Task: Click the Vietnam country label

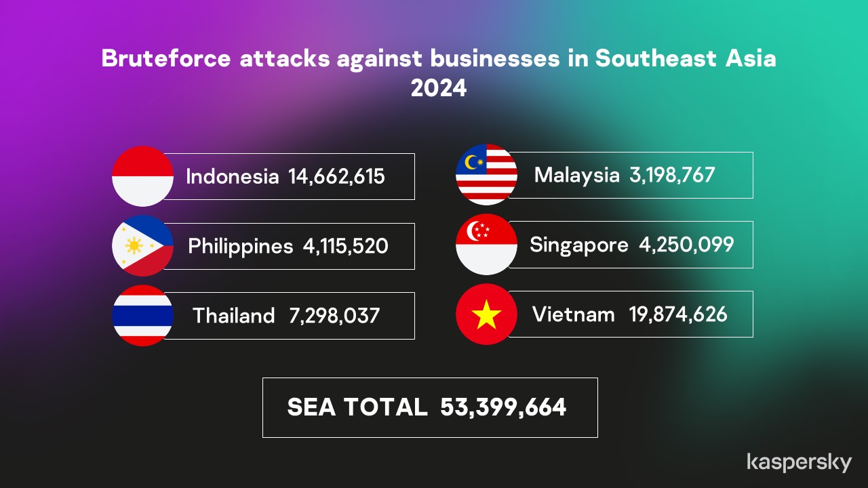Action: tap(573, 314)
